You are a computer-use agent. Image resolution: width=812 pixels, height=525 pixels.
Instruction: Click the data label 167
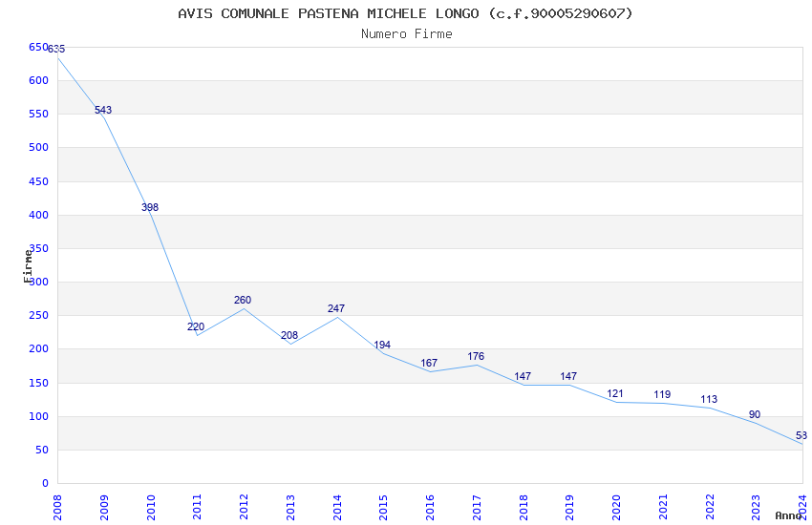tap(429, 363)
